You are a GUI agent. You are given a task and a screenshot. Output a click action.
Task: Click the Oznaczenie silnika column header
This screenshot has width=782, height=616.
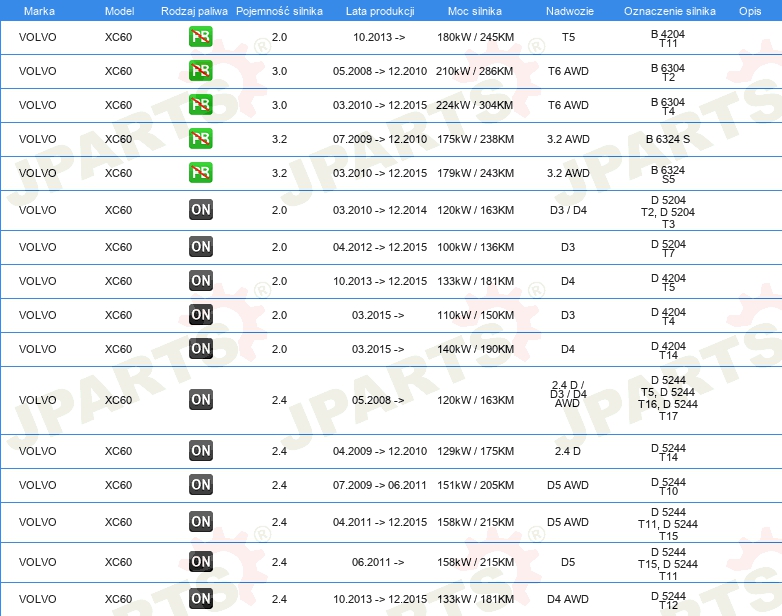670,11
